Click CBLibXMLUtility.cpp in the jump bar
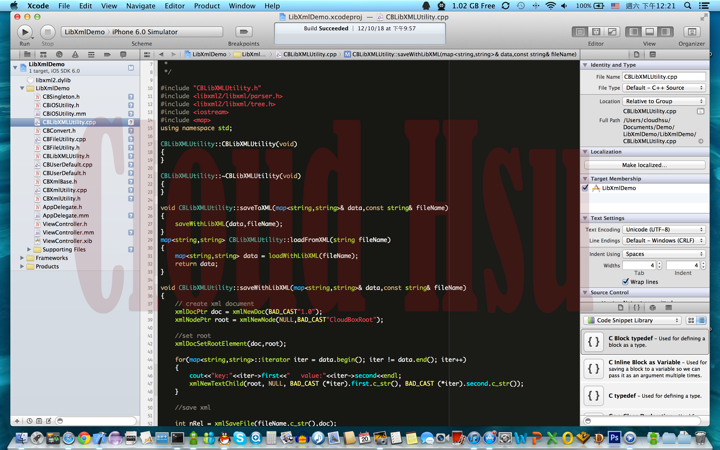720x450 pixels. [306, 54]
